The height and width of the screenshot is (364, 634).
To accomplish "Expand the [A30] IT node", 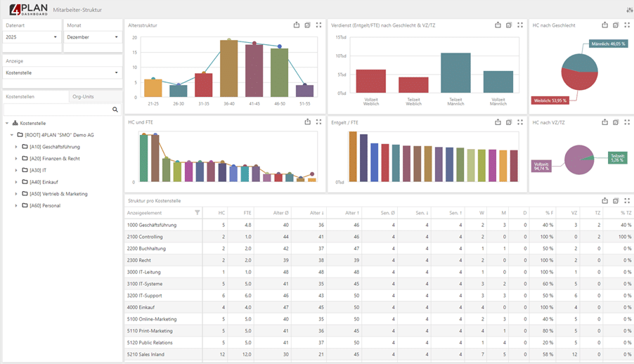I will point(16,170).
